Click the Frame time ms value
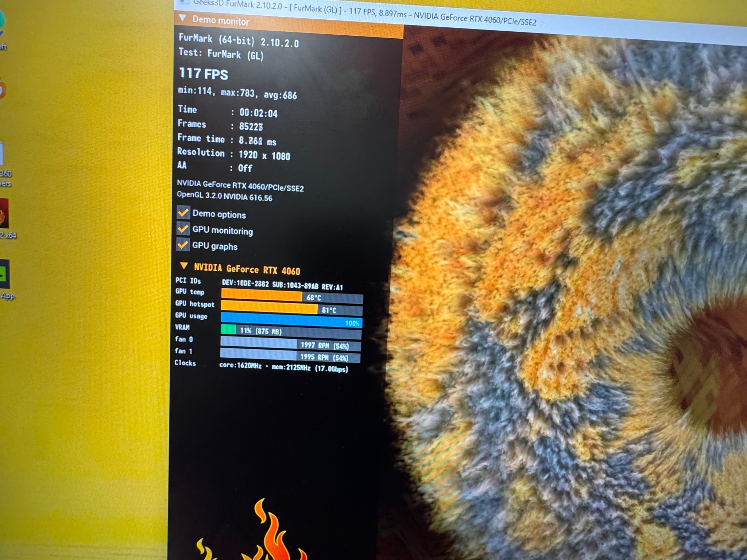The height and width of the screenshot is (560, 747). (x=258, y=141)
